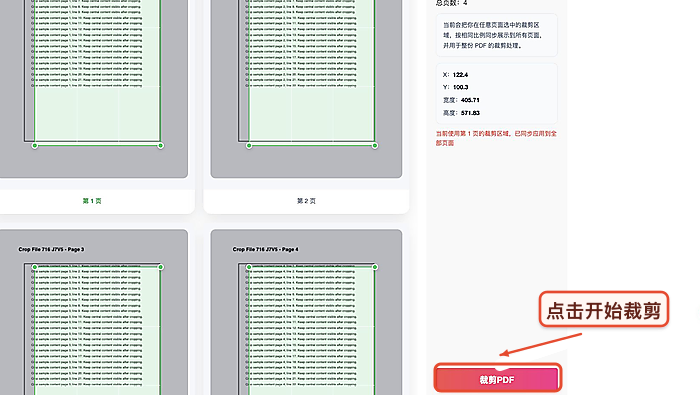Viewport: 700px width, 395px height.
Task: Click page 4 top-left crop handle
Action: click(x=249, y=267)
